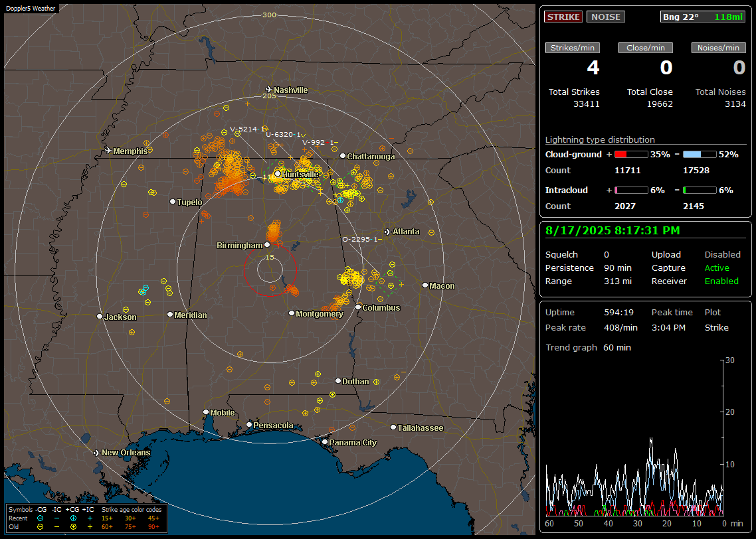Click the blue negative cloud-ground percentage bar
756x539 pixels.
tap(700, 155)
